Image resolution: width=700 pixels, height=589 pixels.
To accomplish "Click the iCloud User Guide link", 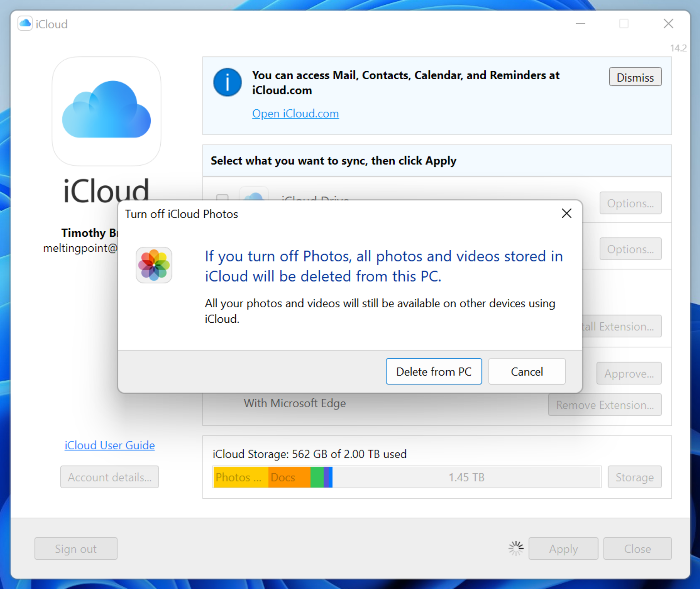I will [x=110, y=444].
